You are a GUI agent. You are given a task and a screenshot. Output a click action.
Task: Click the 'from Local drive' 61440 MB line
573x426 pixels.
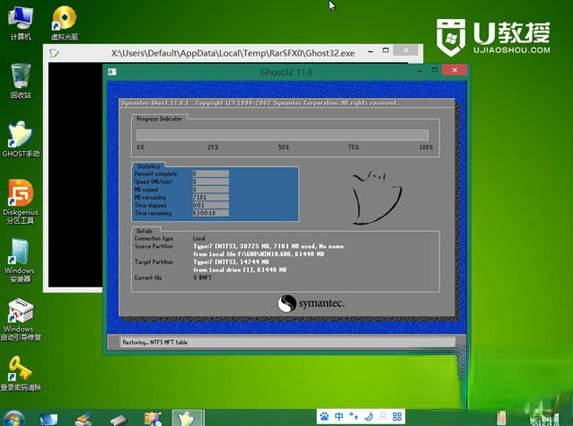pyautogui.click(x=240, y=270)
